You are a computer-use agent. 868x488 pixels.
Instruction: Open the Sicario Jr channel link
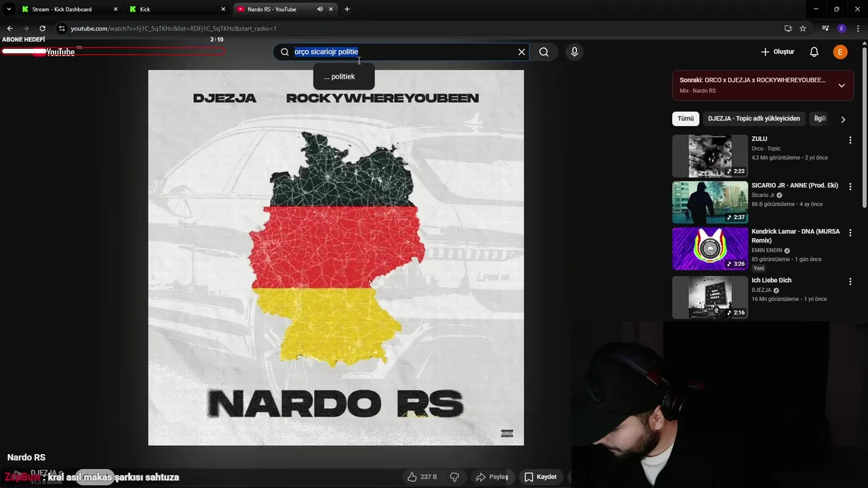click(x=763, y=195)
